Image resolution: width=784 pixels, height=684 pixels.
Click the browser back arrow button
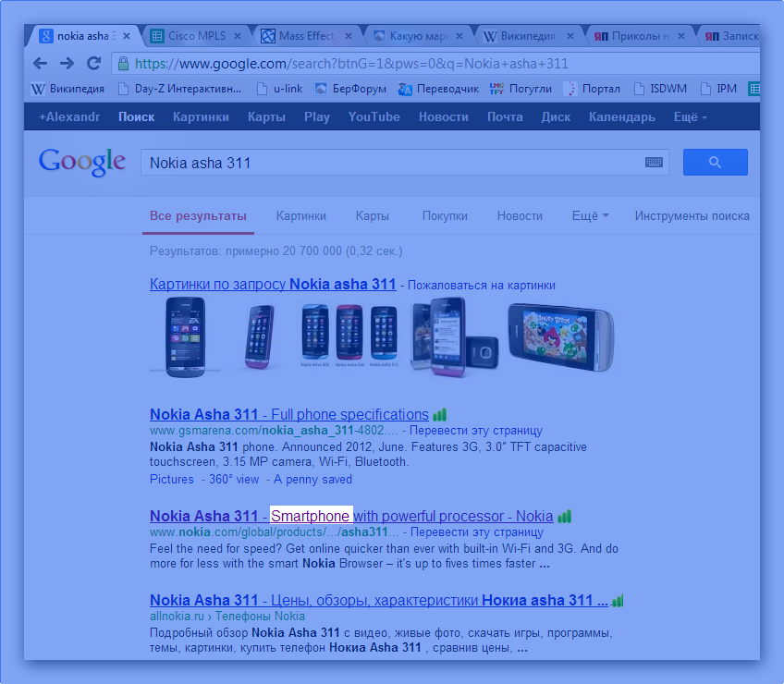(40, 64)
